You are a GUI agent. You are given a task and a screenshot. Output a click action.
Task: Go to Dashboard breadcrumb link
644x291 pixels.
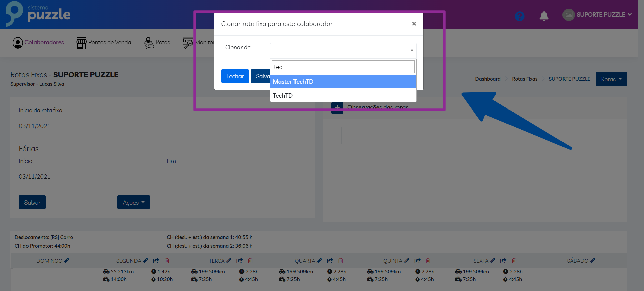488,79
